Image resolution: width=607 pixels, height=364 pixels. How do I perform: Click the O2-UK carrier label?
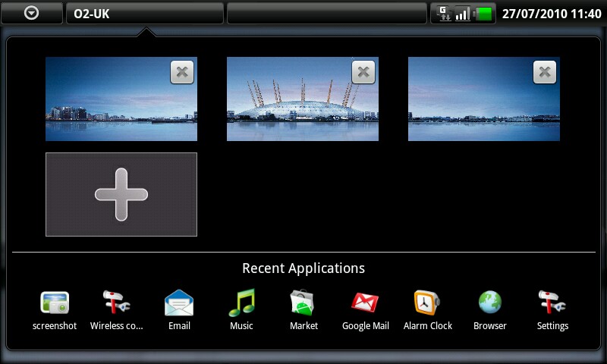(92, 14)
